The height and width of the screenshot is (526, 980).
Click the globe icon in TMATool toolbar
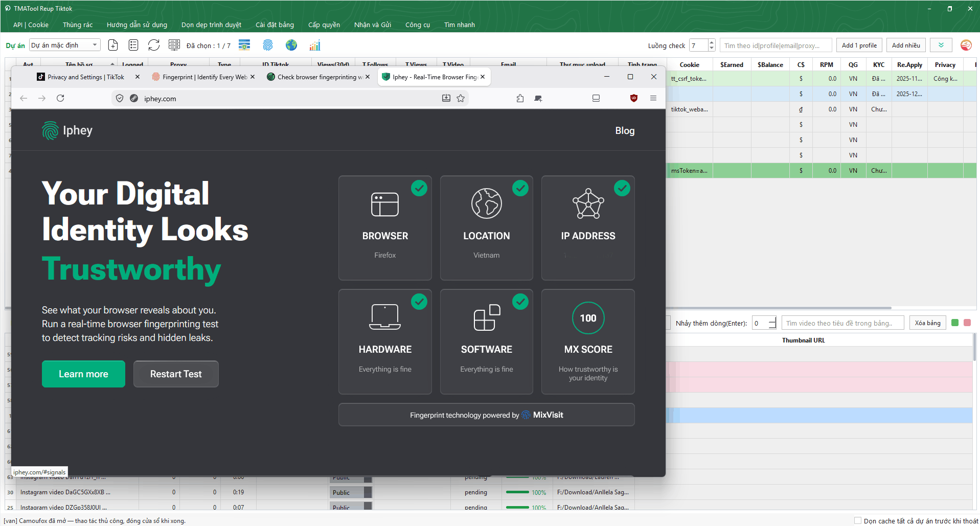tap(291, 45)
